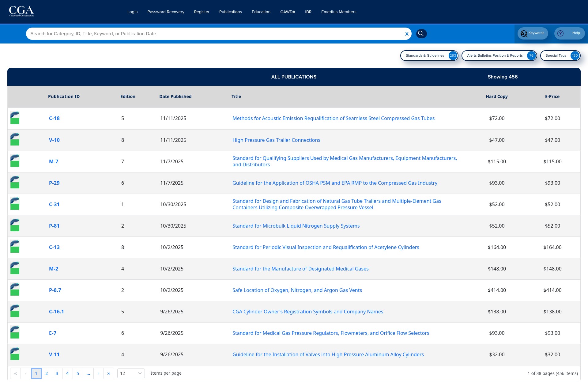This screenshot has height=382, width=588.
Task: Open 'Standard for Microbulk Liquid Nitrogen Supply Systems'
Action: click(296, 226)
